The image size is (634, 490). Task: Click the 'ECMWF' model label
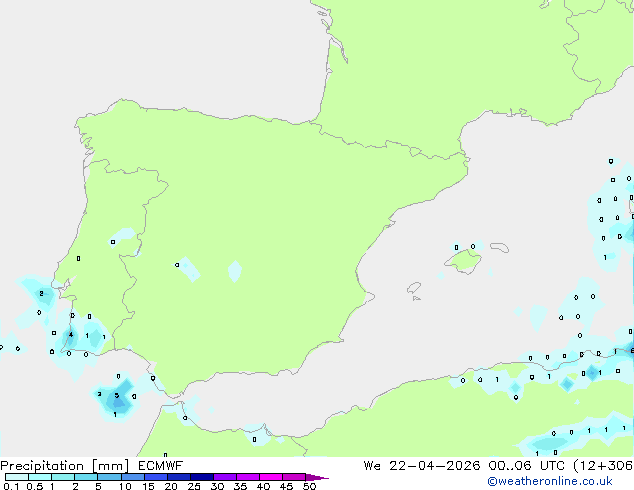[x=161, y=466]
